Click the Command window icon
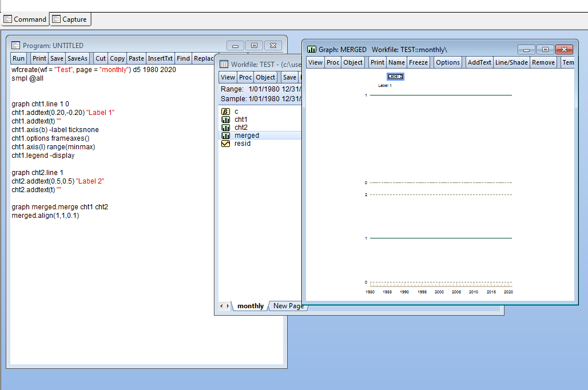Viewport: 588px width, 390px height. pos(7,19)
